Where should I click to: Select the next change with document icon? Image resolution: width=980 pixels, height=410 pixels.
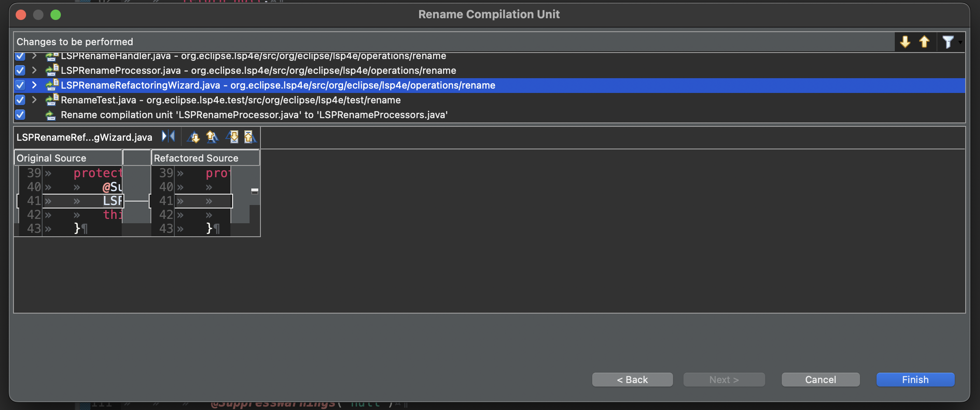(233, 137)
